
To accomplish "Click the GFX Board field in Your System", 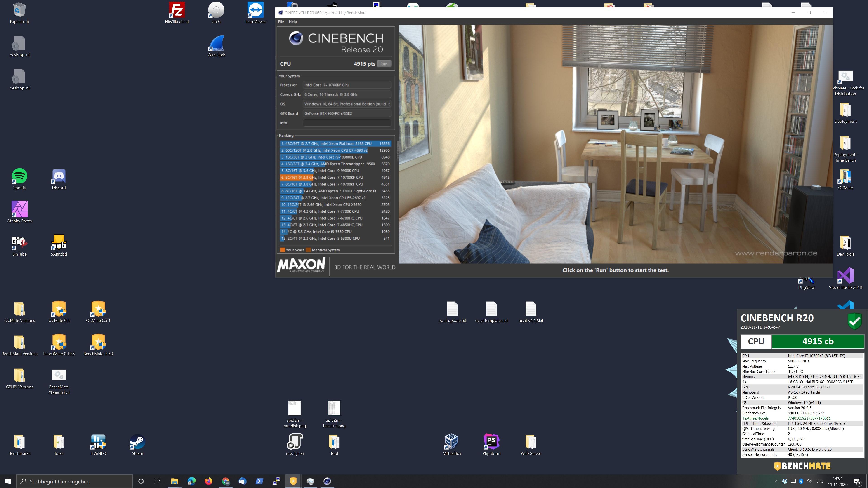I will click(347, 113).
